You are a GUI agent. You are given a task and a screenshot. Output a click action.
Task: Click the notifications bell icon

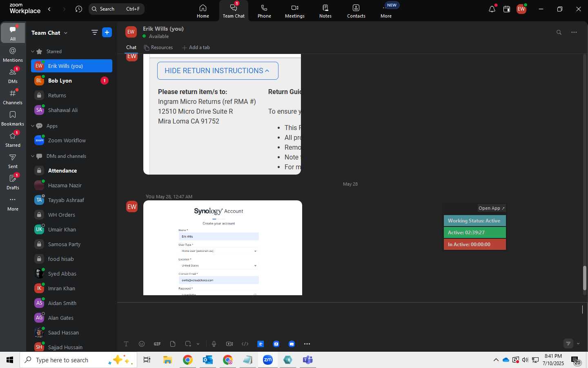pos(492,9)
